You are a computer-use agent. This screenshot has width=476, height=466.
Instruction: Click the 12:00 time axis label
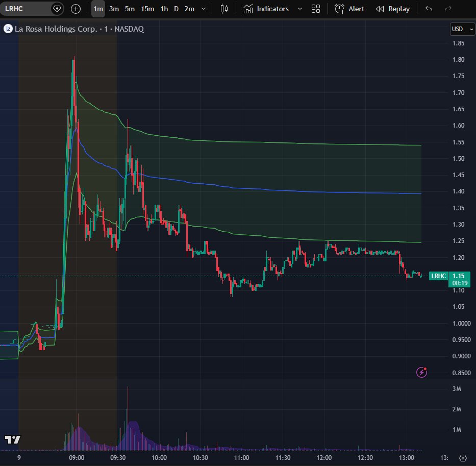pos(324,458)
